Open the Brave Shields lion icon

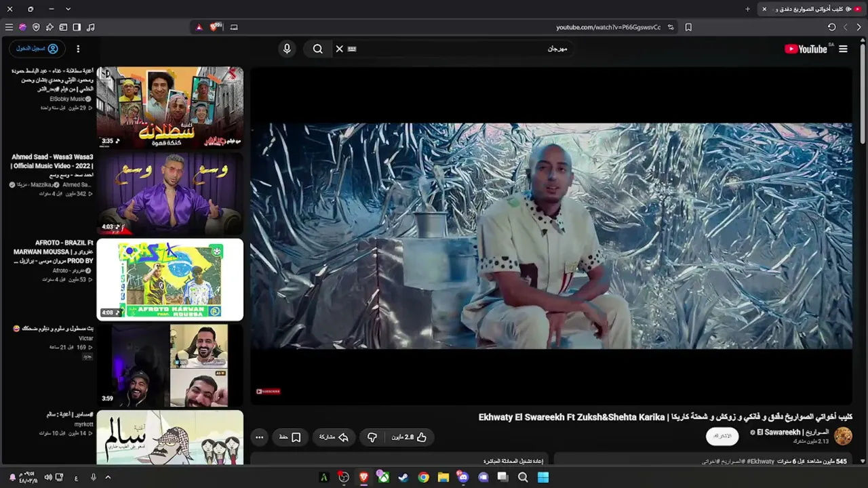tap(216, 27)
